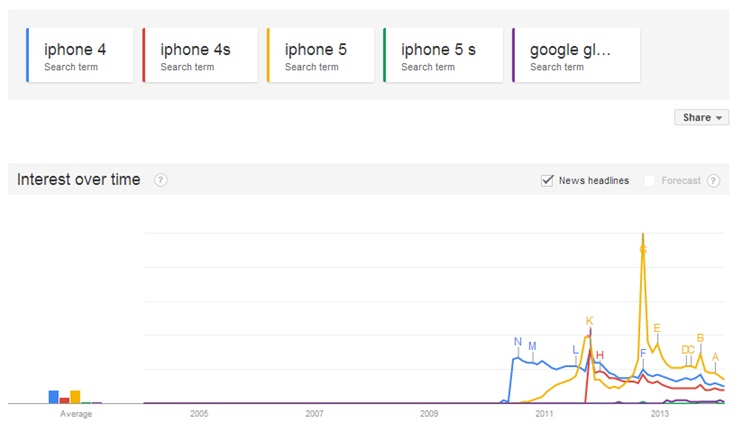Viewport: 737px width, 423px height.
Task: Select the iphone 4s search term card
Action: click(200, 55)
